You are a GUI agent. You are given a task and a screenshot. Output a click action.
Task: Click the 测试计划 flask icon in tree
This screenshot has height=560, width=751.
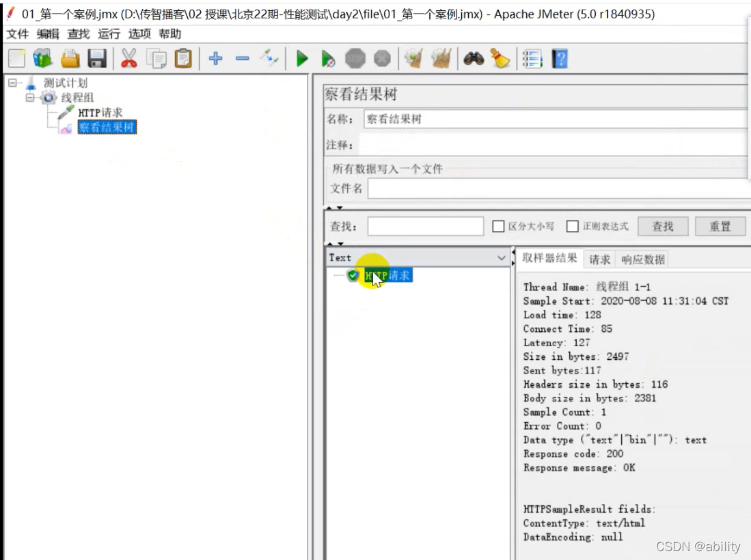pyautogui.click(x=31, y=83)
